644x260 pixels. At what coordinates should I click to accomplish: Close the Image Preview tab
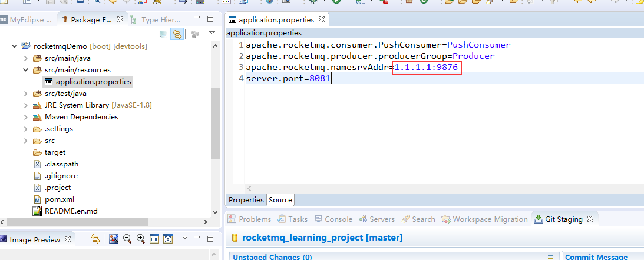(68, 239)
